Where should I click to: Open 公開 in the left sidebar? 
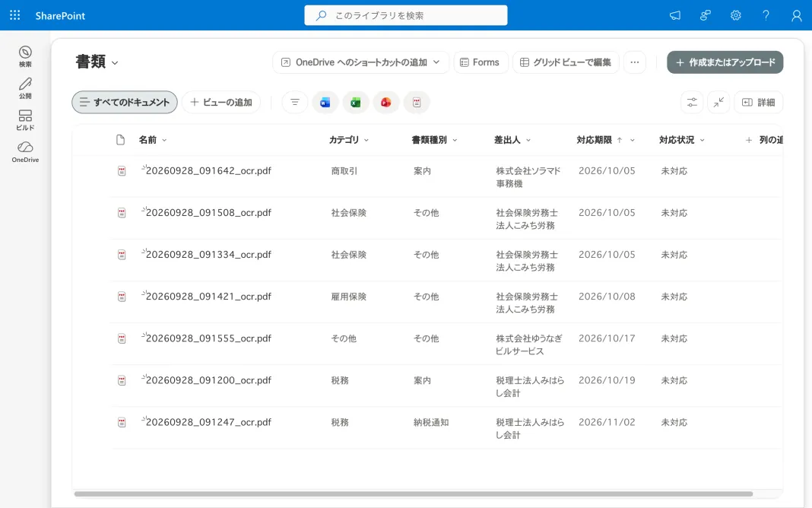pos(25,88)
